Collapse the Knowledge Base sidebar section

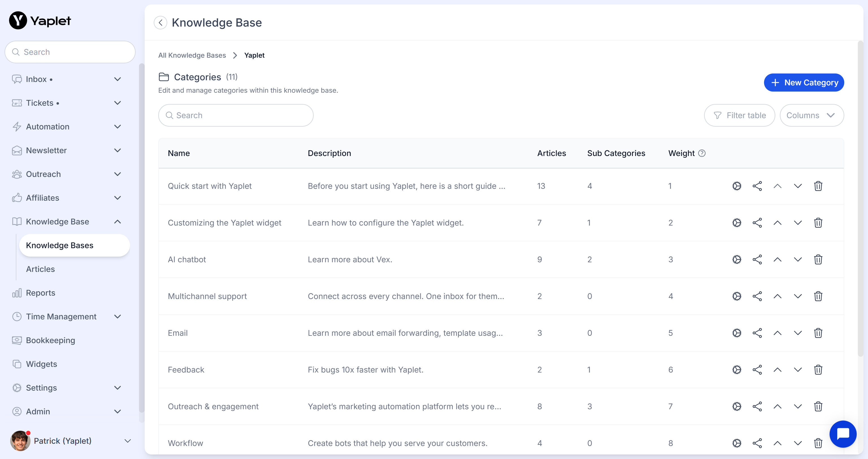coord(117,222)
